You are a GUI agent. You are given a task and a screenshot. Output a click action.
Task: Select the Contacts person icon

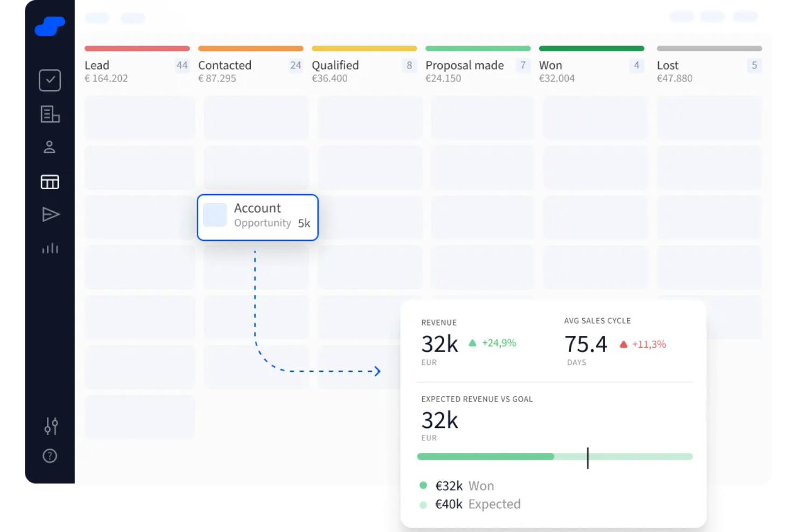[x=50, y=147]
